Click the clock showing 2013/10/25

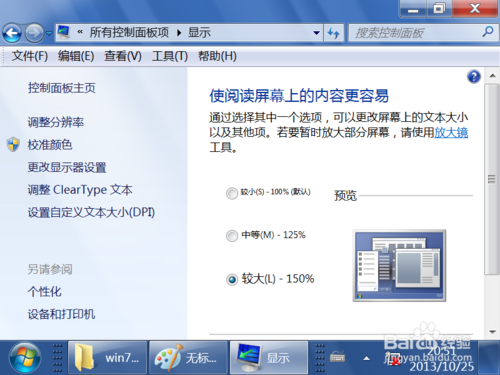click(x=442, y=359)
